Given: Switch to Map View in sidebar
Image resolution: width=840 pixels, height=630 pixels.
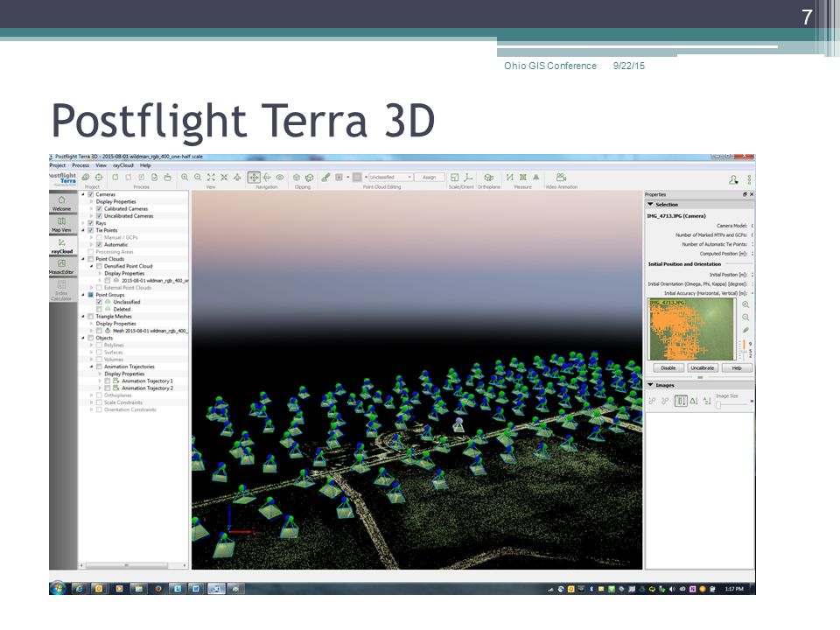Looking at the screenshot, I should pos(61,225).
